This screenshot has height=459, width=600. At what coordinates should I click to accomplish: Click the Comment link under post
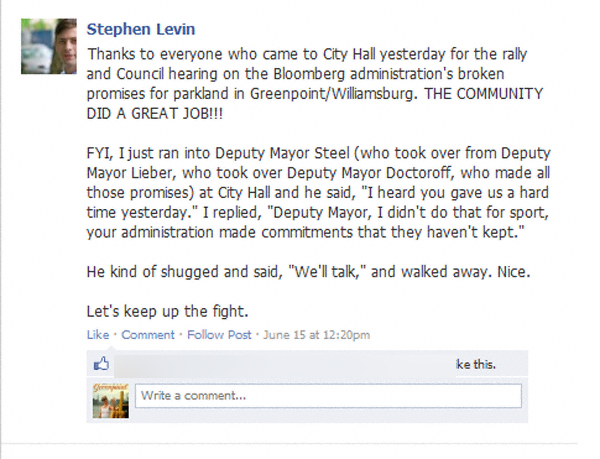coord(147,334)
